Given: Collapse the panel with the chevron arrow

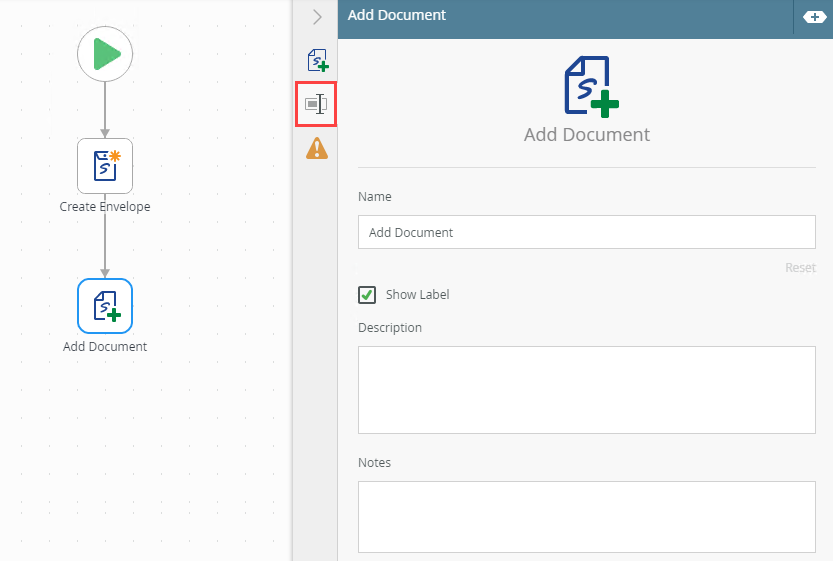Looking at the screenshot, I should 317,17.
